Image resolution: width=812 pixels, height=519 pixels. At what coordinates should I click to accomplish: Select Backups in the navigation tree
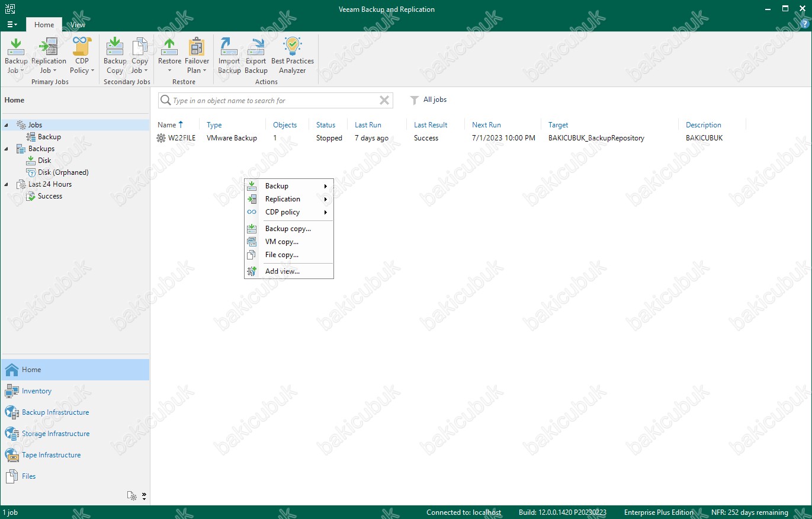(x=41, y=149)
